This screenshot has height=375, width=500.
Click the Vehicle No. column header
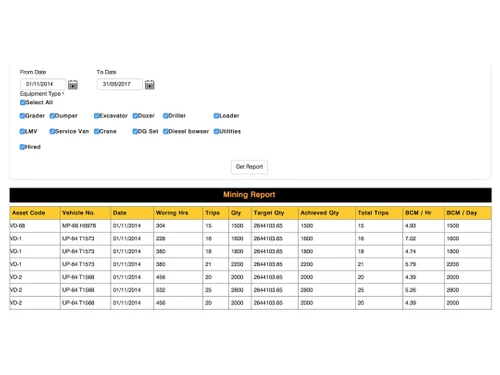click(85, 213)
